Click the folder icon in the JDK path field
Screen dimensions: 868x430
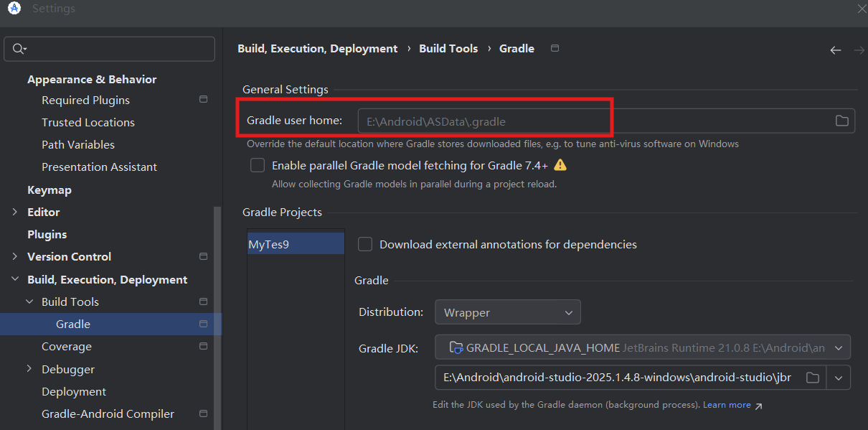(x=812, y=378)
